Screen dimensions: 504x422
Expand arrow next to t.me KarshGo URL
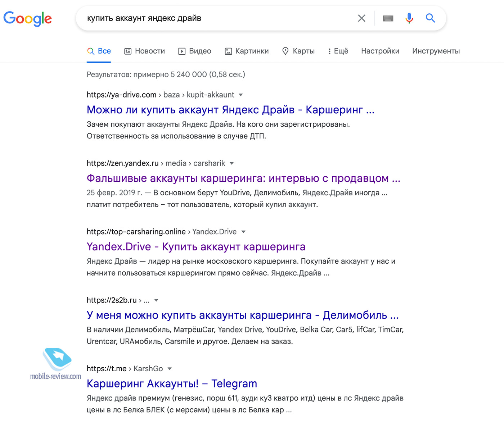point(170,369)
